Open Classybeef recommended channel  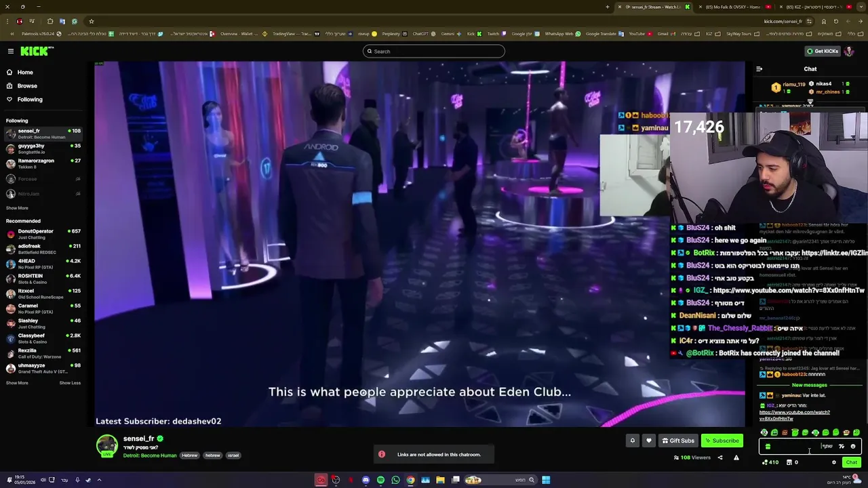click(43, 338)
